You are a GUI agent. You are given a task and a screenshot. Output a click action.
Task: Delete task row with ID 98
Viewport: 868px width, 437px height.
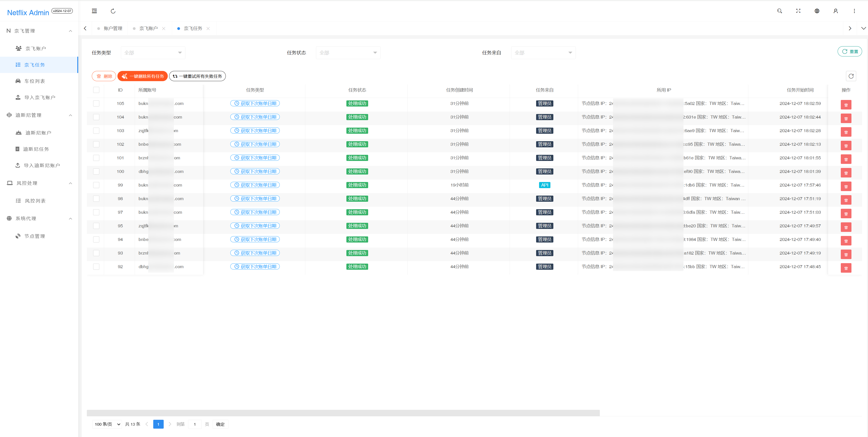coord(846,200)
